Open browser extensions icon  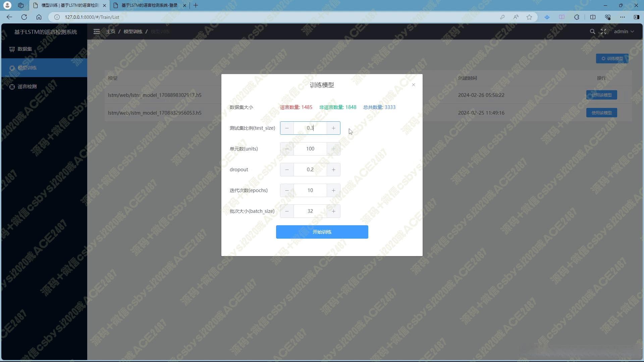tap(577, 17)
